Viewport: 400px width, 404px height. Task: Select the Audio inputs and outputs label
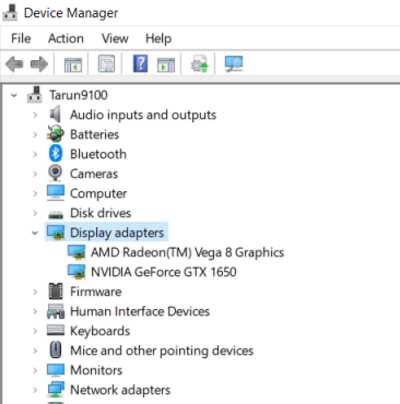pos(143,115)
